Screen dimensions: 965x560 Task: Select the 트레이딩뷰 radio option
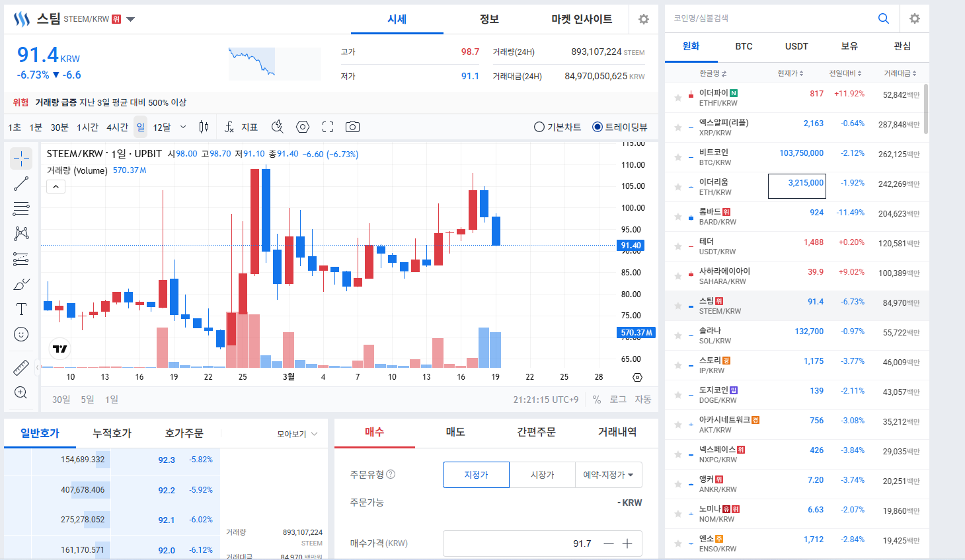[x=598, y=127]
